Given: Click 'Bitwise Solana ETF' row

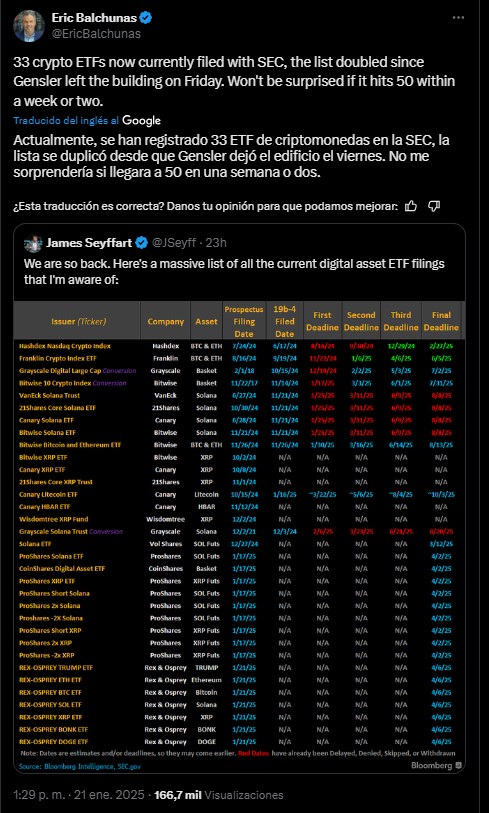Looking at the screenshot, I should 239,432.
